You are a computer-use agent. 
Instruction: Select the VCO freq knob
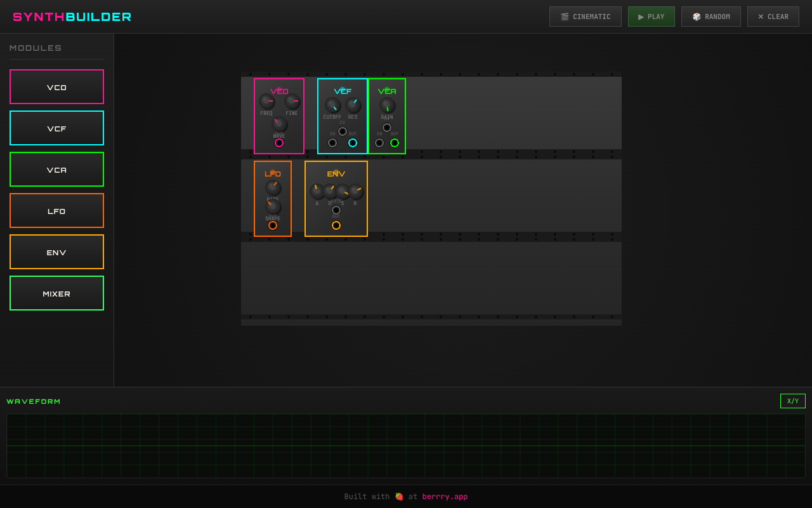click(x=267, y=102)
